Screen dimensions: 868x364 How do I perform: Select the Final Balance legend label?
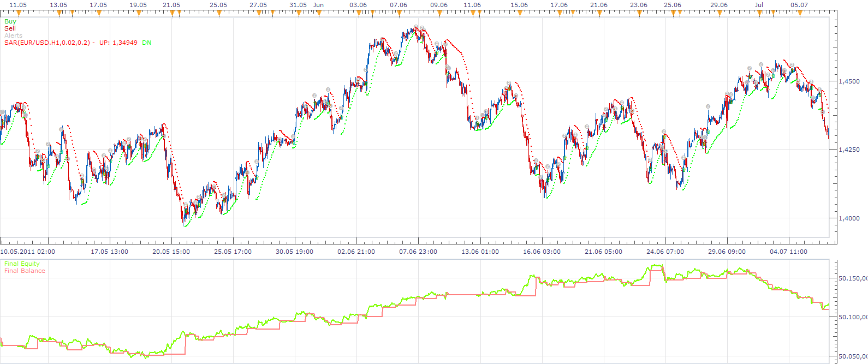pyautogui.click(x=25, y=271)
